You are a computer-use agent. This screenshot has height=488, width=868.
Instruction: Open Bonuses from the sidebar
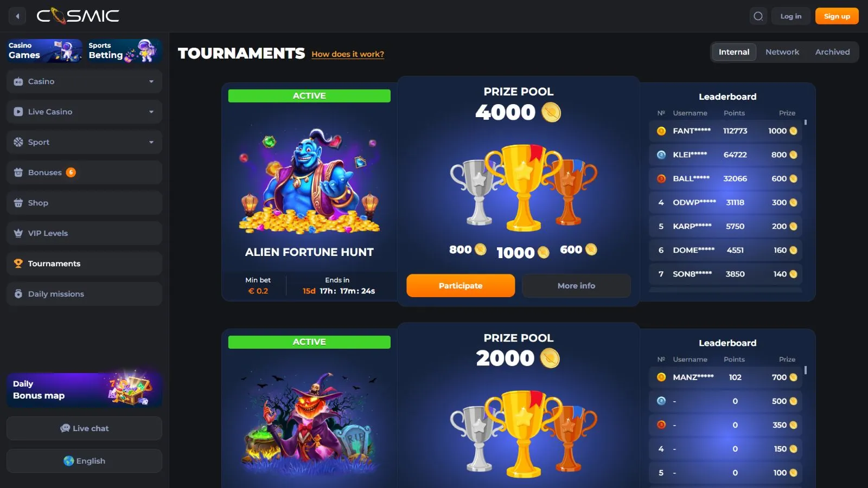pyautogui.click(x=85, y=172)
